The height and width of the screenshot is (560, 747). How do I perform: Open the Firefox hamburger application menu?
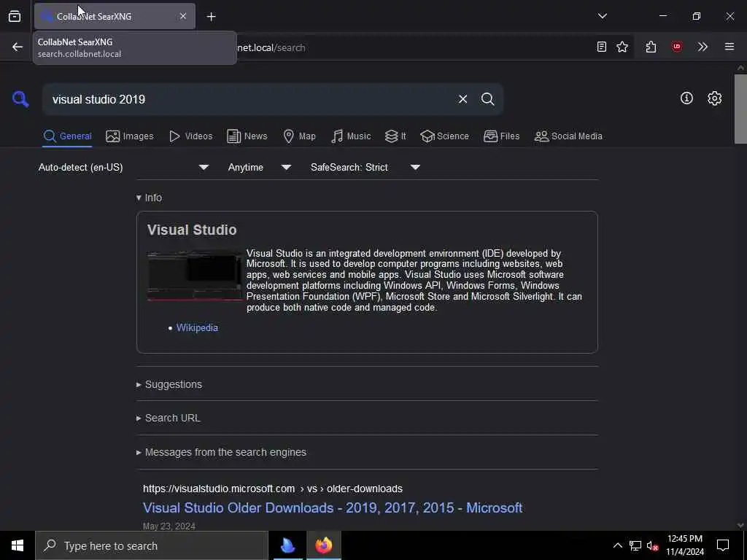[x=729, y=47]
